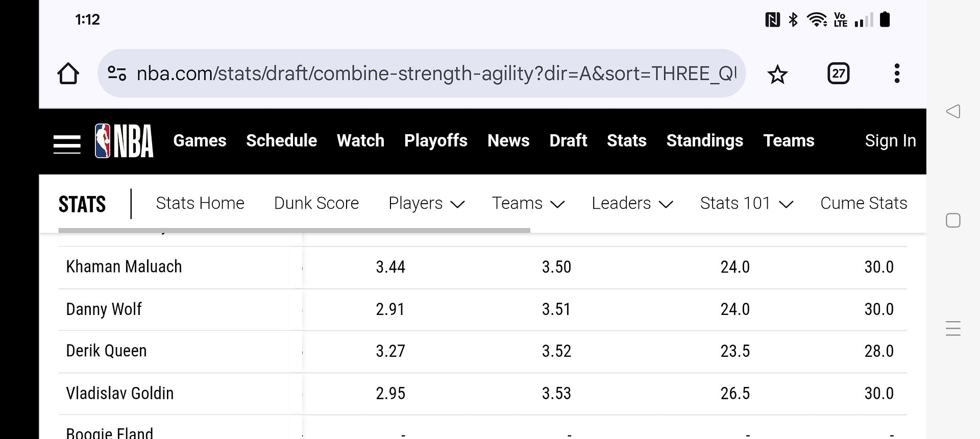Open the NBA hamburger menu
This screenshot has width=980, height=439.
pos(67,144)
